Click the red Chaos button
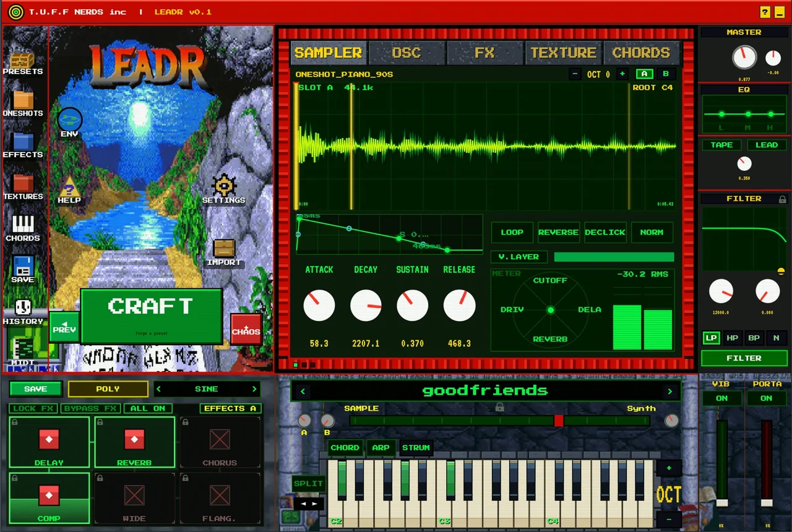The height and width of the screenshot is (532, 792). pos(246,328)
